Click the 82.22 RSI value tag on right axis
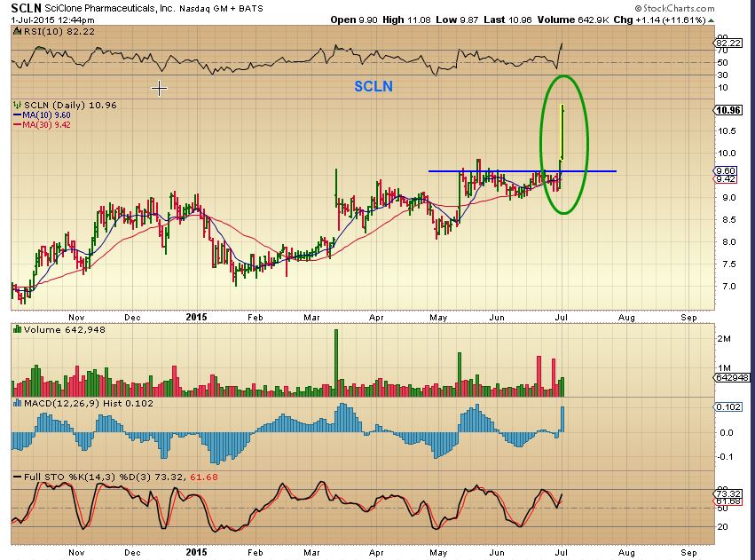Screen dimensions: 755x560 [x=728, y=43]
